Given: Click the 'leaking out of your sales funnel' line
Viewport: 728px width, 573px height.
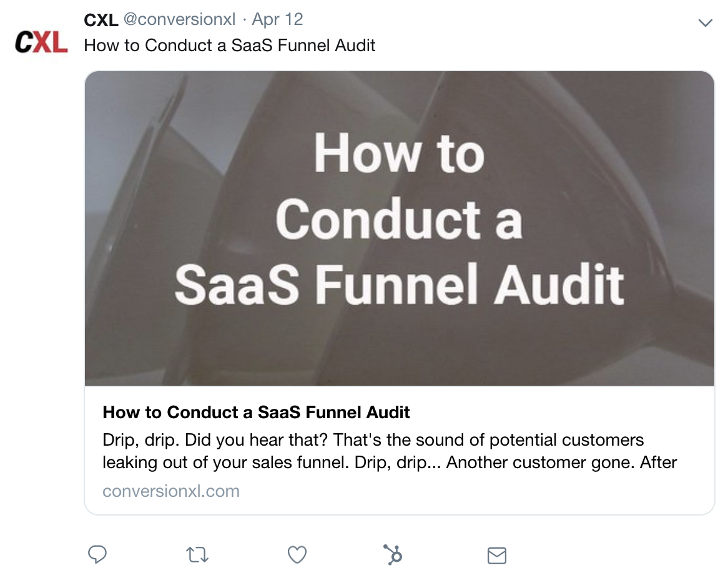Looking at the screenshot, I should pos(390,463).
